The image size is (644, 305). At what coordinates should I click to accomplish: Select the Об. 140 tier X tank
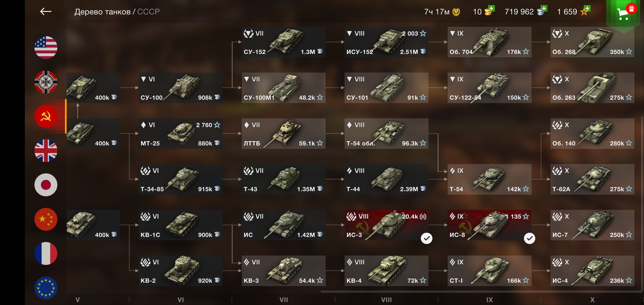tap(592, 134)
